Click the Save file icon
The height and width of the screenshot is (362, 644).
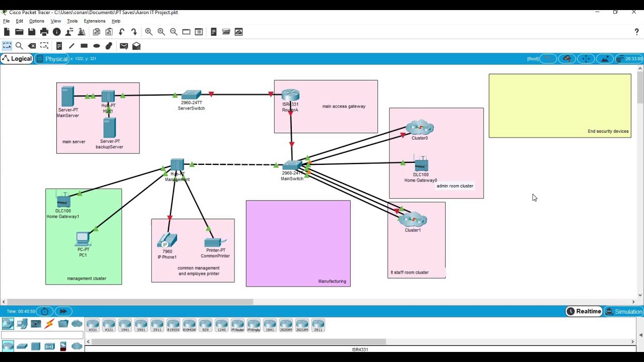pyautogui.click(x=32, y=32)
